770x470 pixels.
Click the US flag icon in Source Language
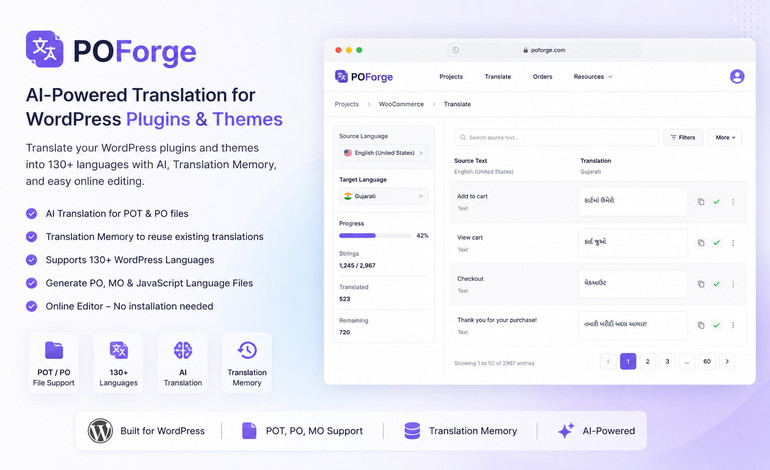tap(348, 153)
